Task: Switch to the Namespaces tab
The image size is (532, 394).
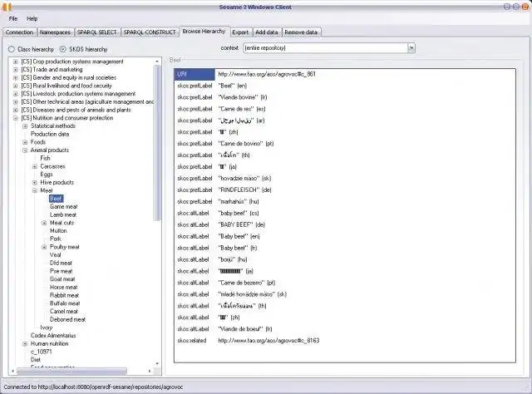Action: point(55,32)
